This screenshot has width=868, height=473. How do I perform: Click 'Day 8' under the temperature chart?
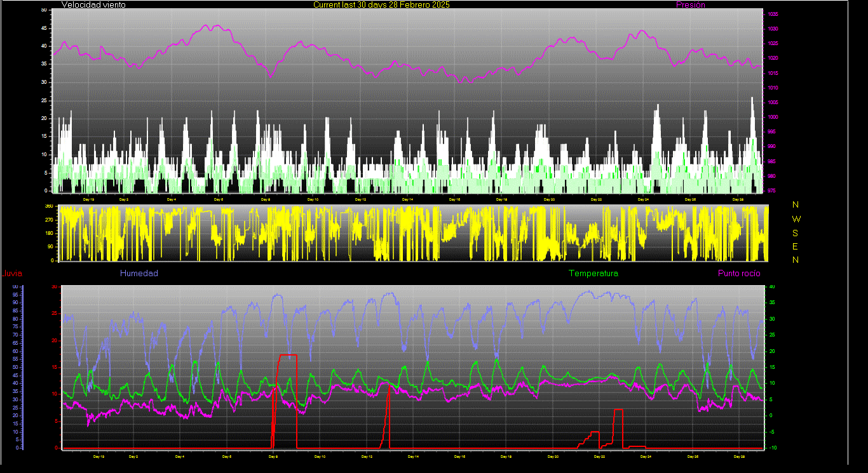tap(273, 456)
